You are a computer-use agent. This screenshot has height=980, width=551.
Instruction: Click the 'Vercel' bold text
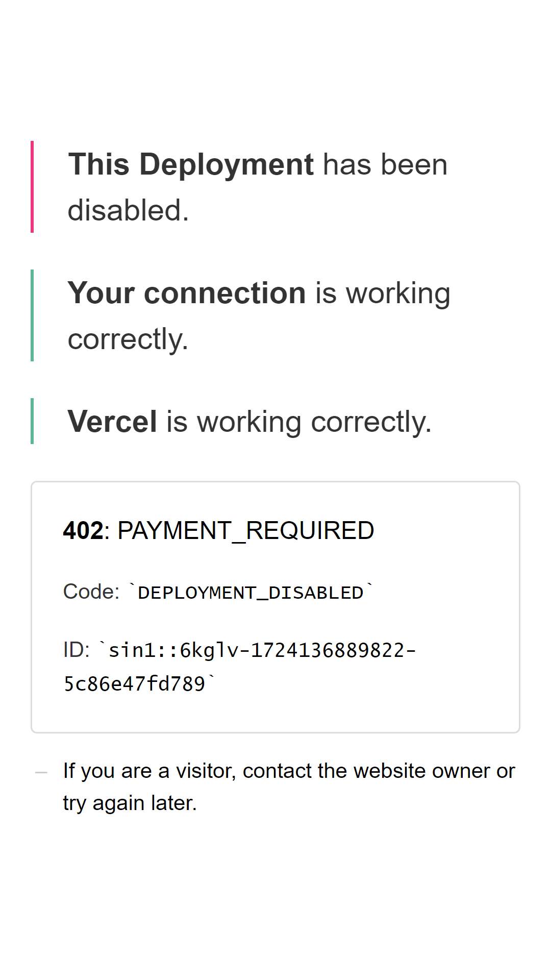pos(112,422)
